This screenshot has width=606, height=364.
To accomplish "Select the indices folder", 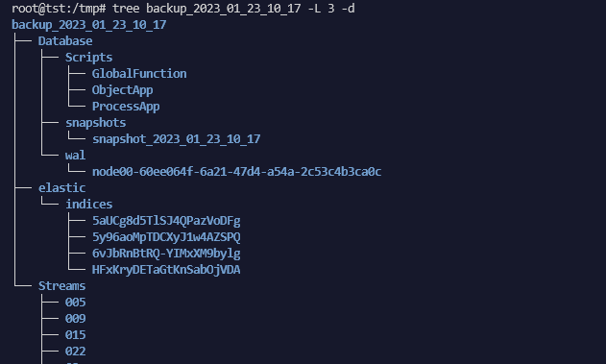I will coord(89,204).
